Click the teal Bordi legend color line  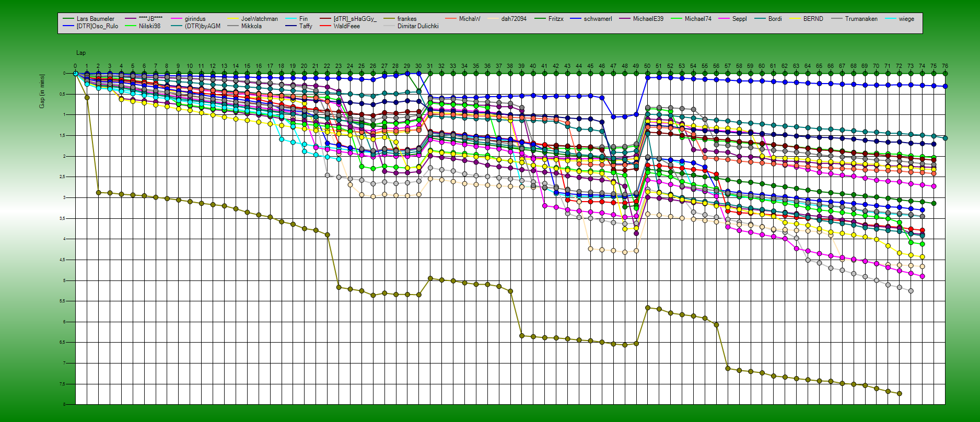760,19
